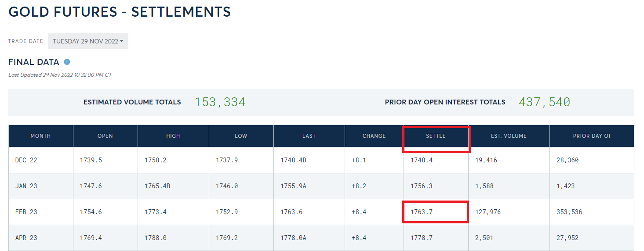644x251 pixels.
Task: Select the JAN 23 month row
Action: coord(26,186)
